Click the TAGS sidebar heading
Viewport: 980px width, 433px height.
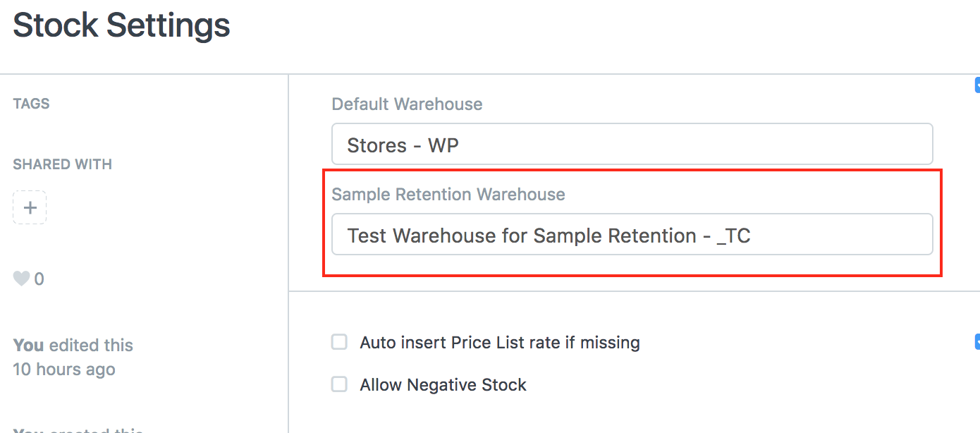[x=31, y=104]
